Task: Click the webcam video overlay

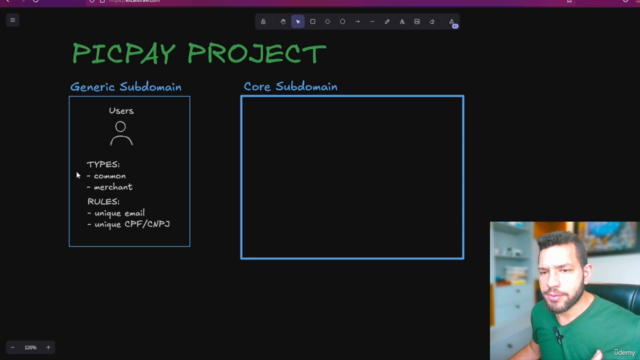Action: click(565, 291)
